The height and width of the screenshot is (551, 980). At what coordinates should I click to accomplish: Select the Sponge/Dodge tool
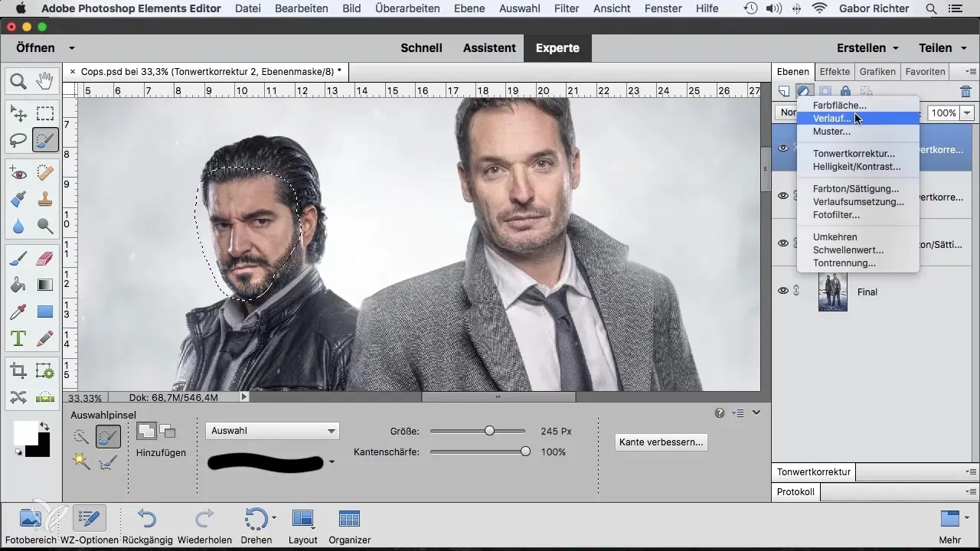(45, 226)
